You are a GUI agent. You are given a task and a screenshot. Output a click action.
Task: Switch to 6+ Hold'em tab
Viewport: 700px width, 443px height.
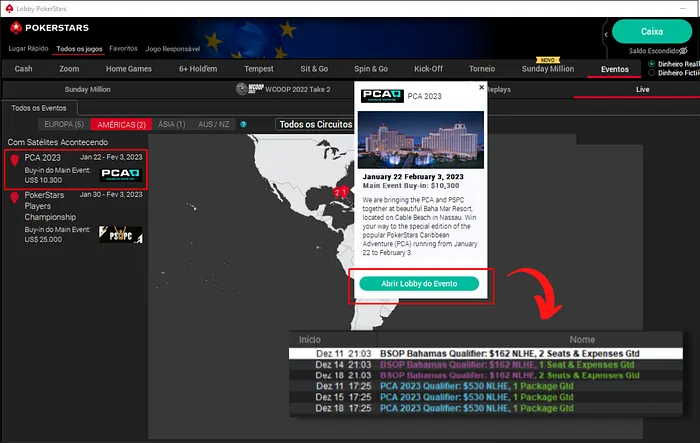(198, 69)
